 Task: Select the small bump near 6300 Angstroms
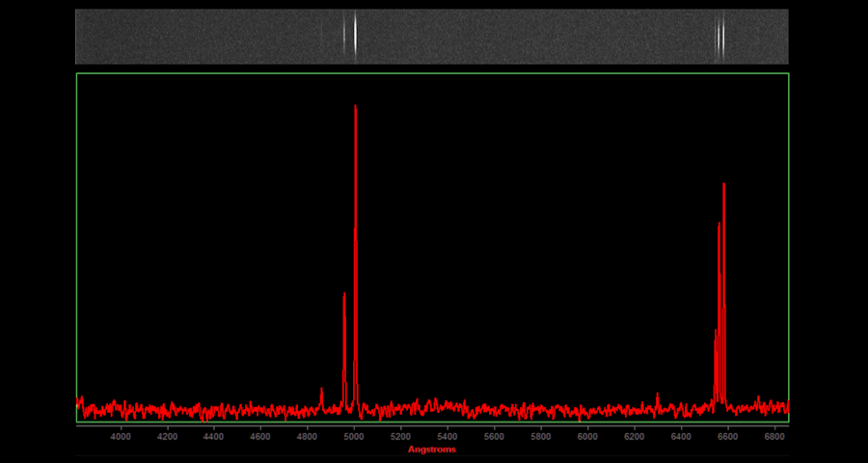tap(657, 395)
